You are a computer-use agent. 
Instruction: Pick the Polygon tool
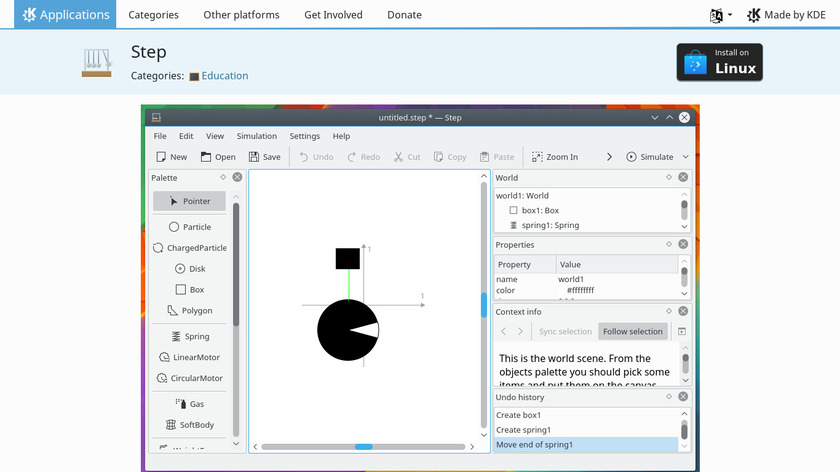[190, 311]
